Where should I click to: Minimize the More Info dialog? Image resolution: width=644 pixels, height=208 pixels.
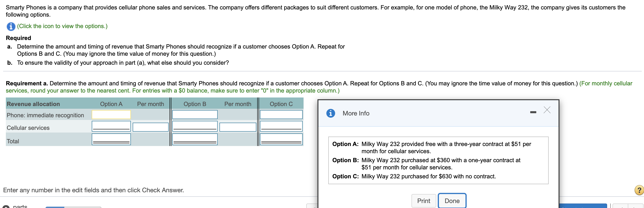pos(533,112)
